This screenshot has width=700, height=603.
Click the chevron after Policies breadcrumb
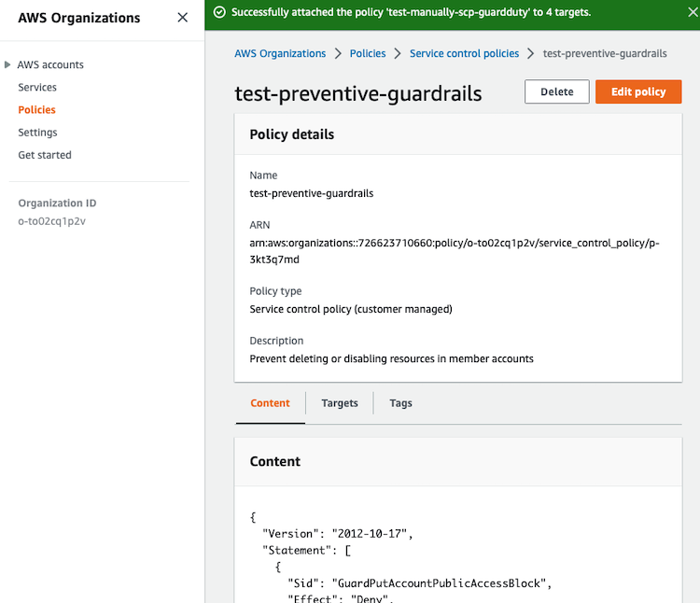[398, 53]
